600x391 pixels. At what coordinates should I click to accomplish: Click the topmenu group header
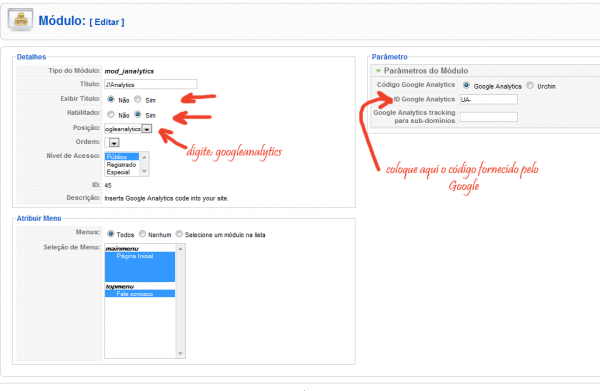click(x=119, y=287)
